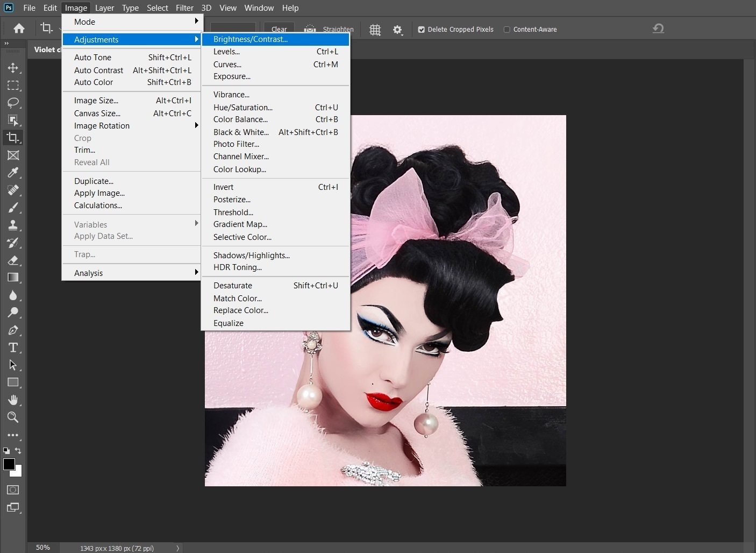756x553 pixels.
Task: Select the Path Selection tool
Action: [x=13, y=365]
